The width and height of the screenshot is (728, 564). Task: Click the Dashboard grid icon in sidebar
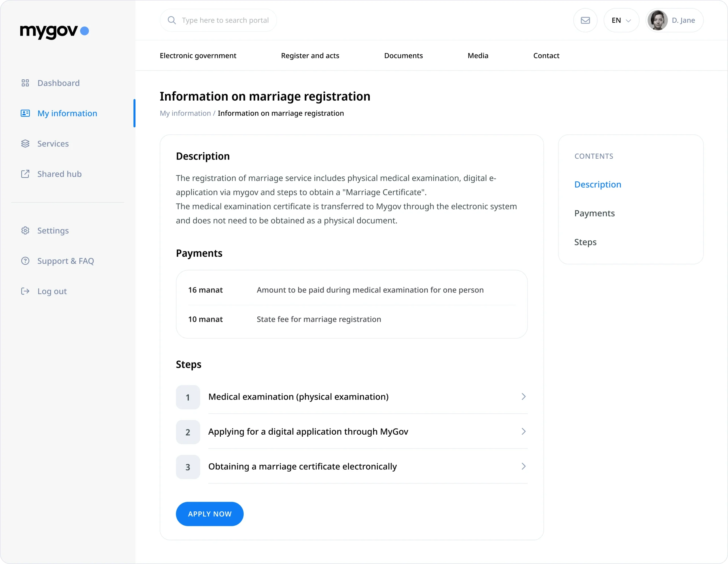(25, 83)
